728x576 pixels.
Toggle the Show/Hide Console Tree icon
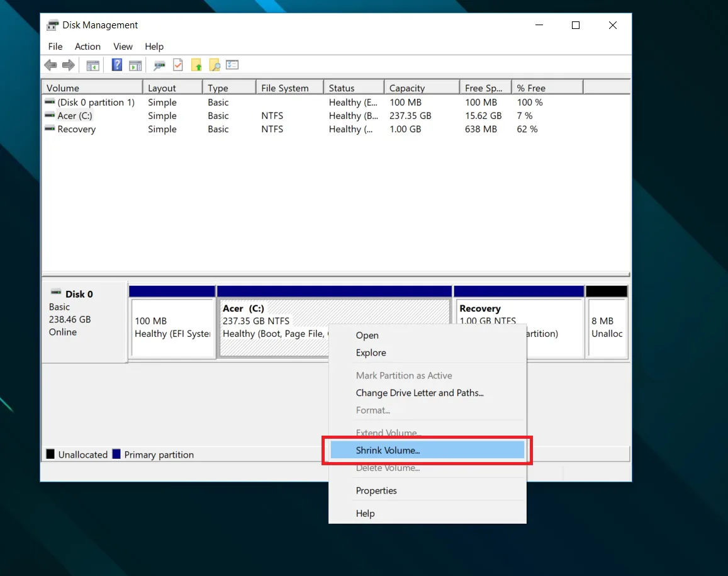[93, 65]
